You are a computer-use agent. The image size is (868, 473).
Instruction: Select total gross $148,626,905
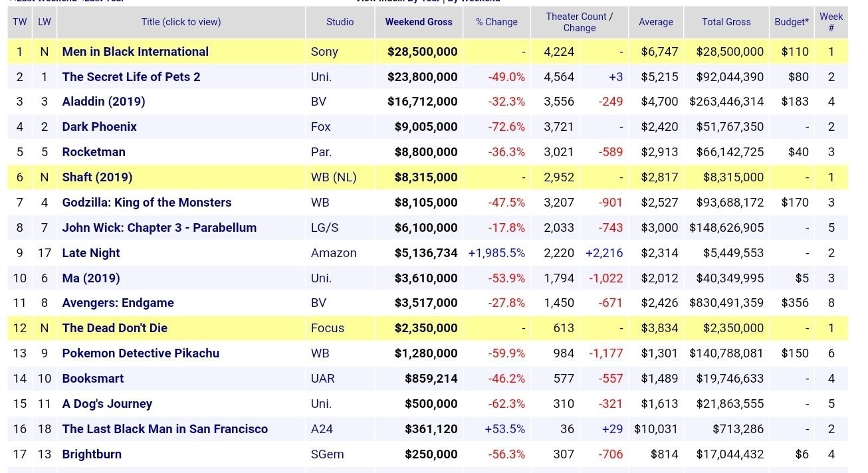point(726,228)
